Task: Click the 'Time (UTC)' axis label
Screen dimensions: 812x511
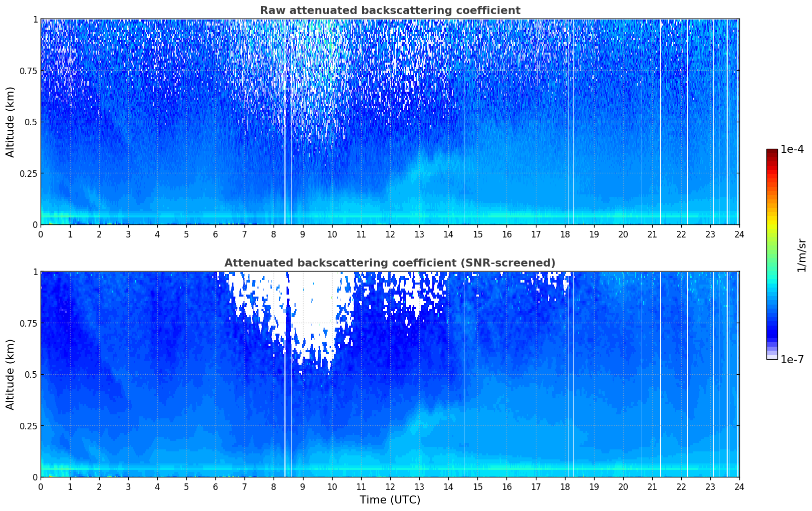Action: [x=390, y=499]
